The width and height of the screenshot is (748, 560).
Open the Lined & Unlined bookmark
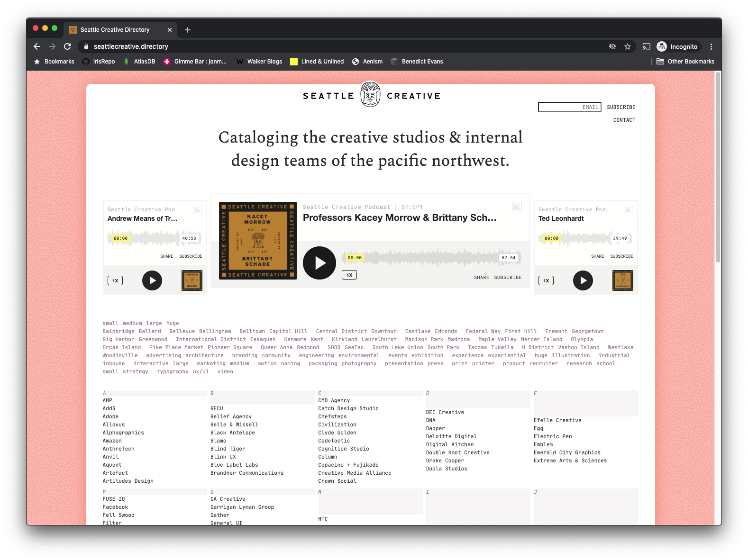[317, 62]
